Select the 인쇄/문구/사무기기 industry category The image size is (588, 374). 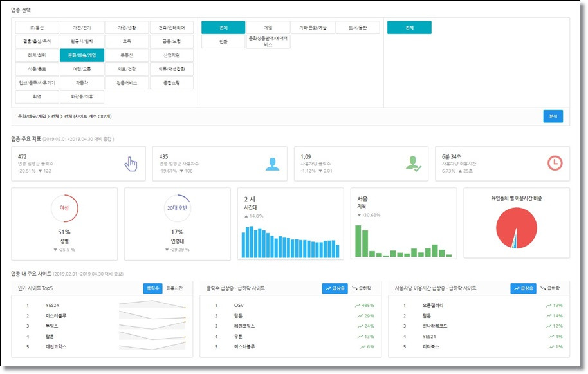click(37, 83)
